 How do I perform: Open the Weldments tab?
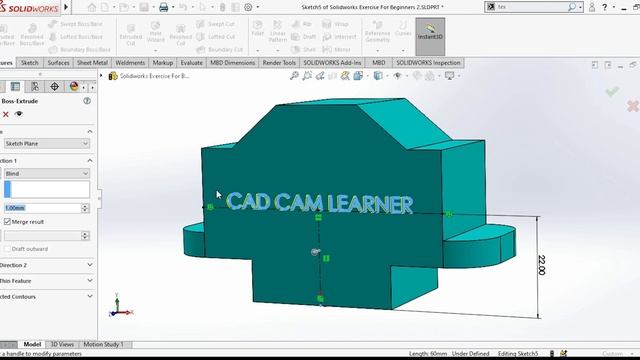(x=130, y=62)
